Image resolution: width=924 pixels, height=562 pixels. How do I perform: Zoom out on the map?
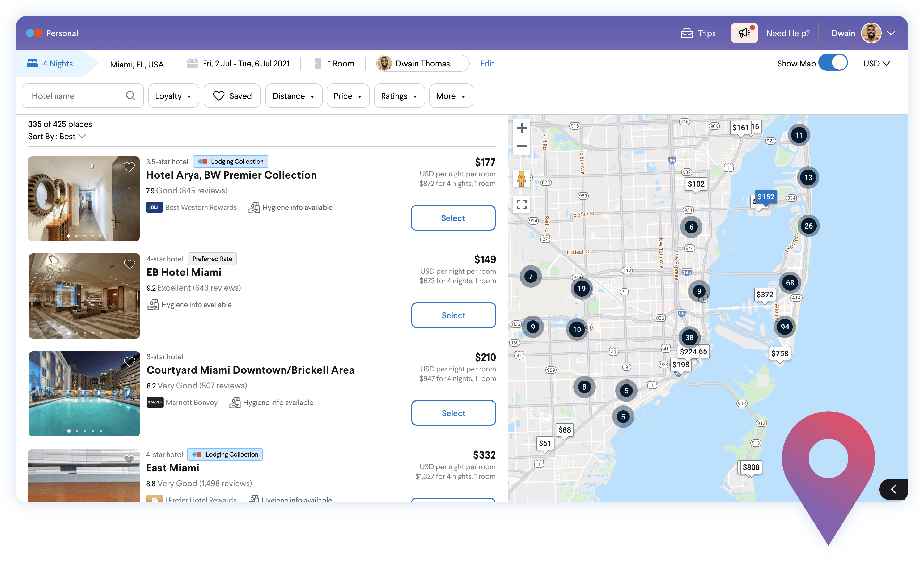521,146
